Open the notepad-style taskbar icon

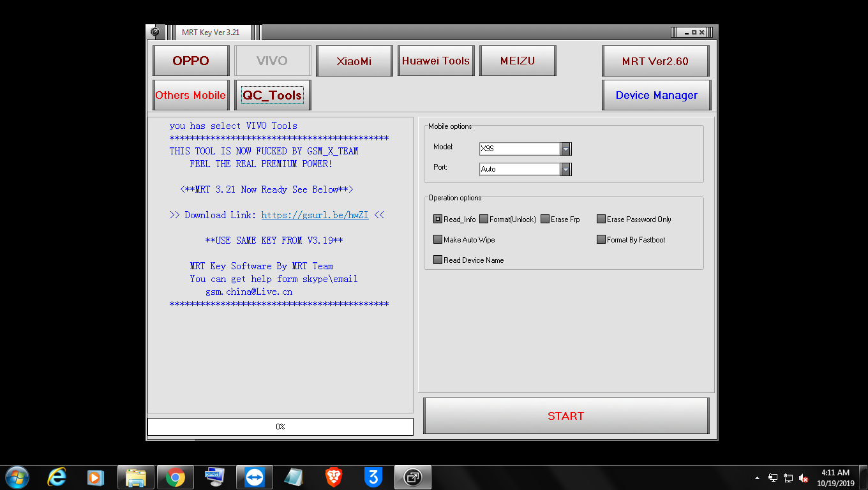294,477
